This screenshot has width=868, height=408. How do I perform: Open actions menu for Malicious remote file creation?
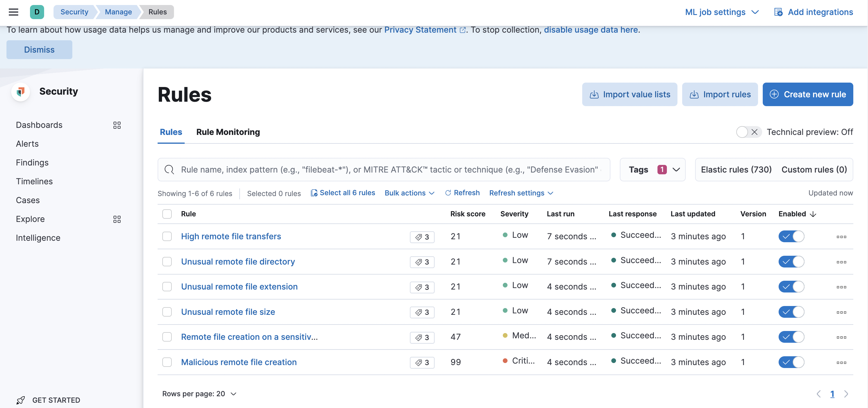click(x=841, y=362)
